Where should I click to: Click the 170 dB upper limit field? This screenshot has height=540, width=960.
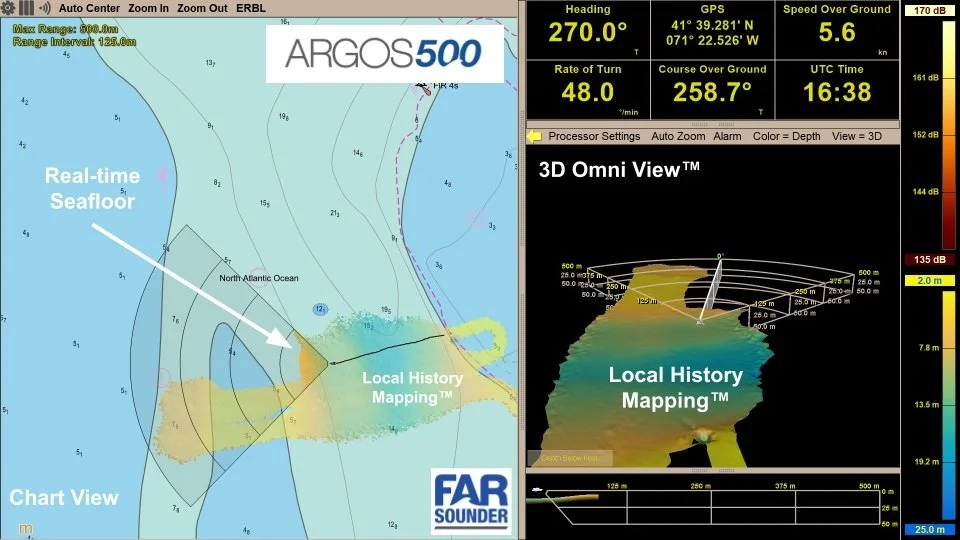929,10
